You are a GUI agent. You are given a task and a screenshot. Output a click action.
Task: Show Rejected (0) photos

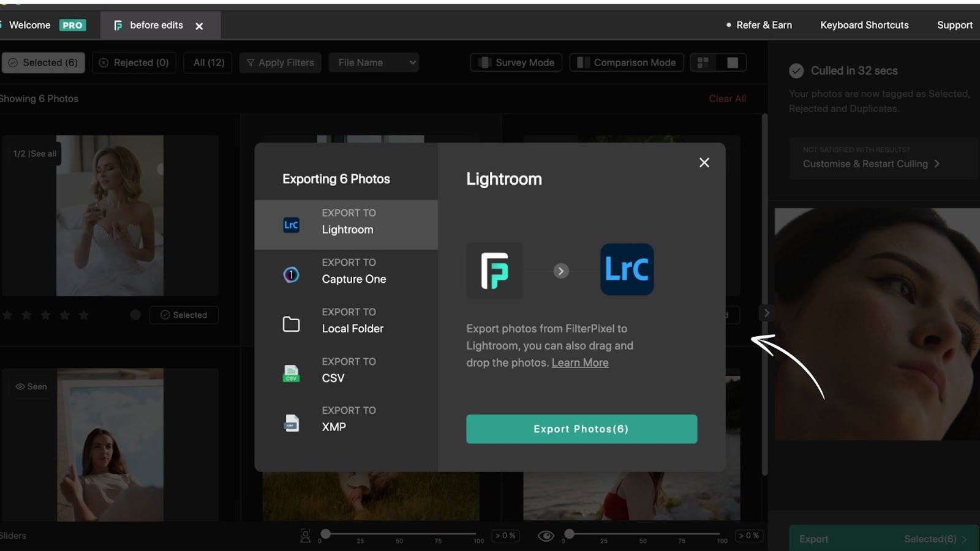point(134,62)
